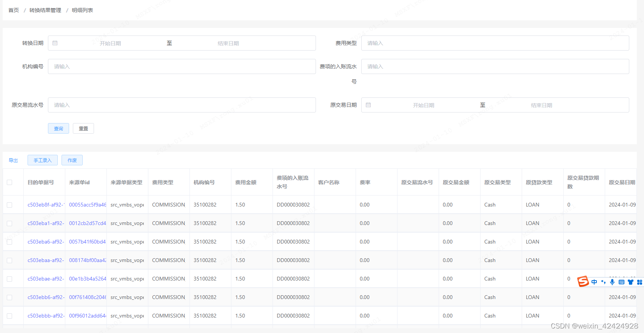Select checkbox for row c503ebae-af92
The width and height of the screenshot is (644, 333).
(x=9, y=279)
